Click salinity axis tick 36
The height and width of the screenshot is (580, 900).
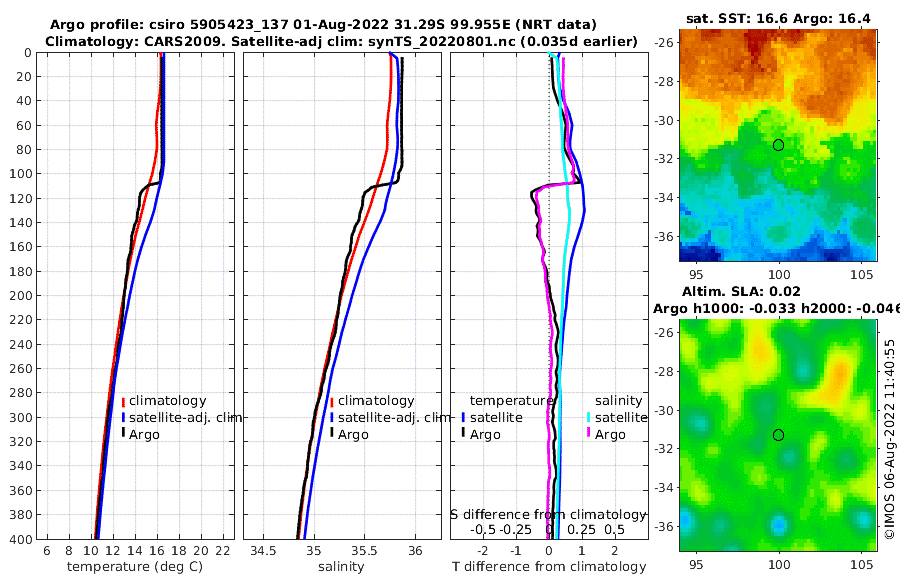[415, 551]
